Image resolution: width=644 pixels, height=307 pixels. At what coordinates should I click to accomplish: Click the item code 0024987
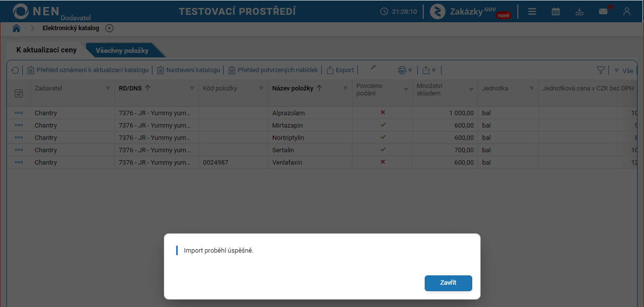pyautogui.click(x=215, y=163)
